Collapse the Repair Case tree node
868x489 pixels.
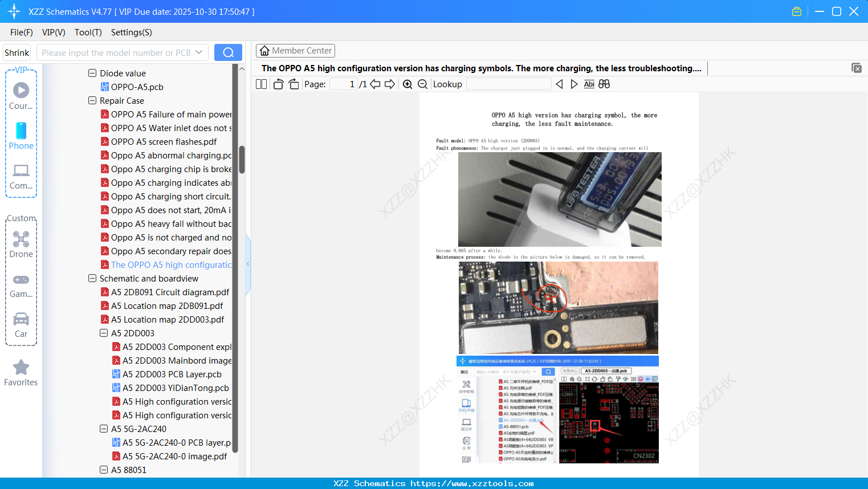pos(92,101)
